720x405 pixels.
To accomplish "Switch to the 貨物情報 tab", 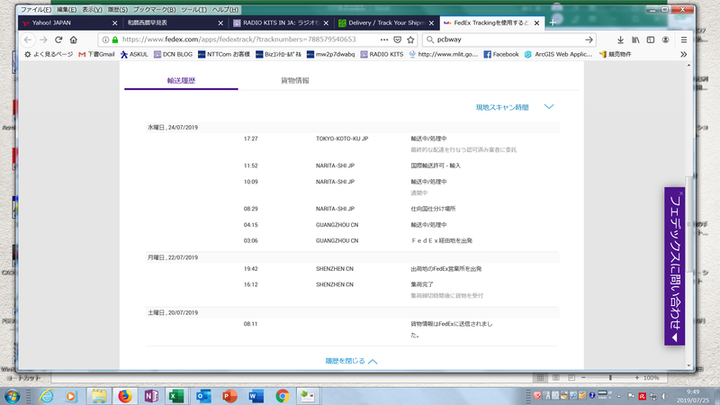I will [x=295, y=79].
